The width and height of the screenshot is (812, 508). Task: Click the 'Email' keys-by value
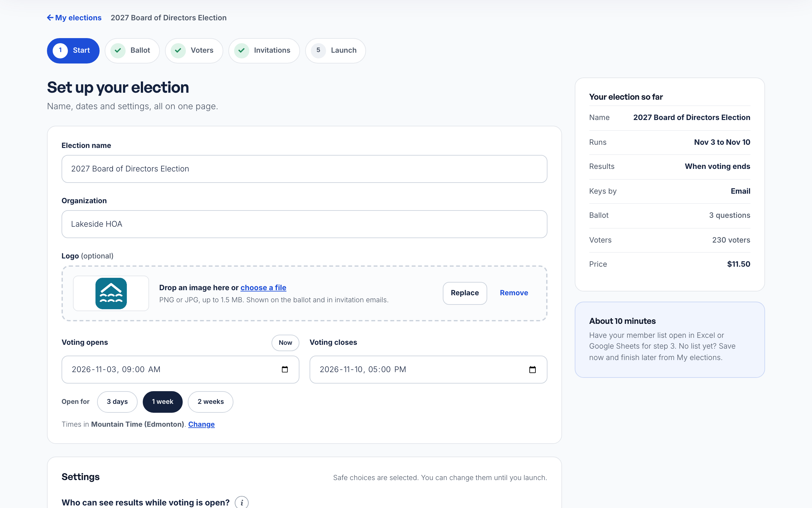pos(741,191)
